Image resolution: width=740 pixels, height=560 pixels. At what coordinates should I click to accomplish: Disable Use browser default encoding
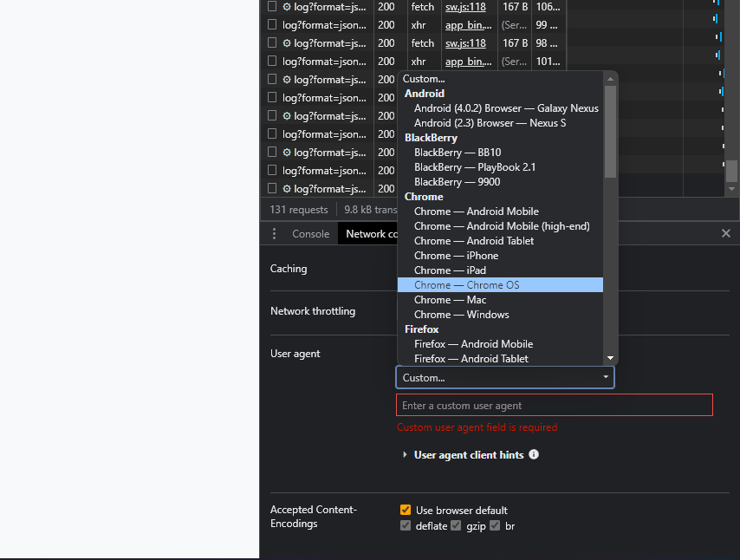click(x=405, y=510)
